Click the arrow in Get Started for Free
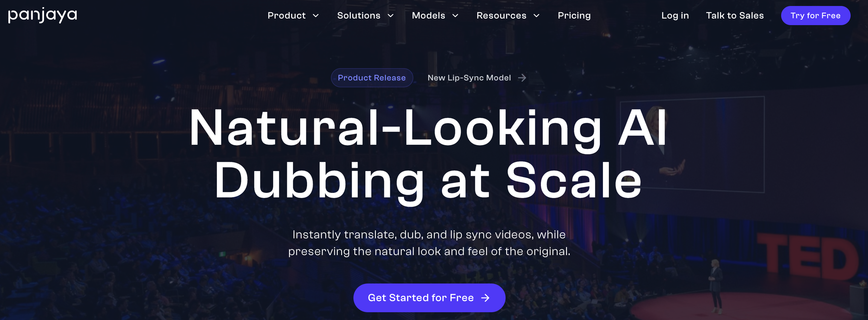The image size is (868, 320). [485, 298]
